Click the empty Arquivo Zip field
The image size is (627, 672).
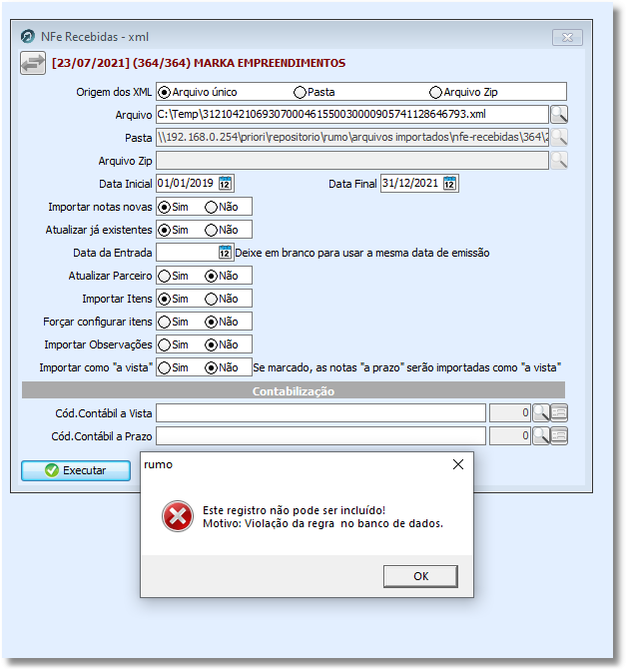point(352,161)
